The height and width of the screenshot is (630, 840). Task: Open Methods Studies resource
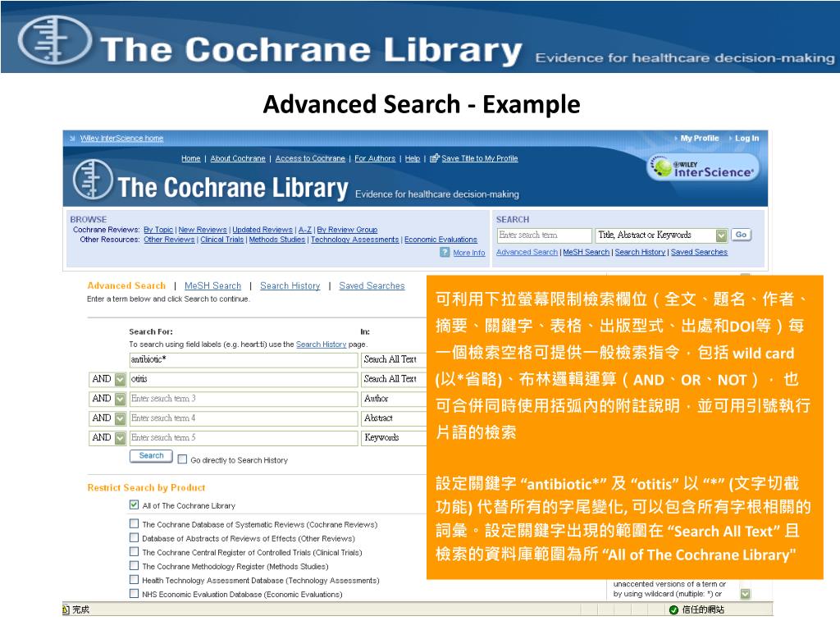point(277,240)
